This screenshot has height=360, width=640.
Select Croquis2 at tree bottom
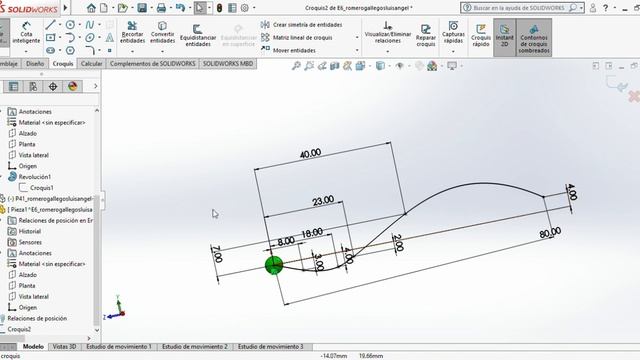[19, 329]
